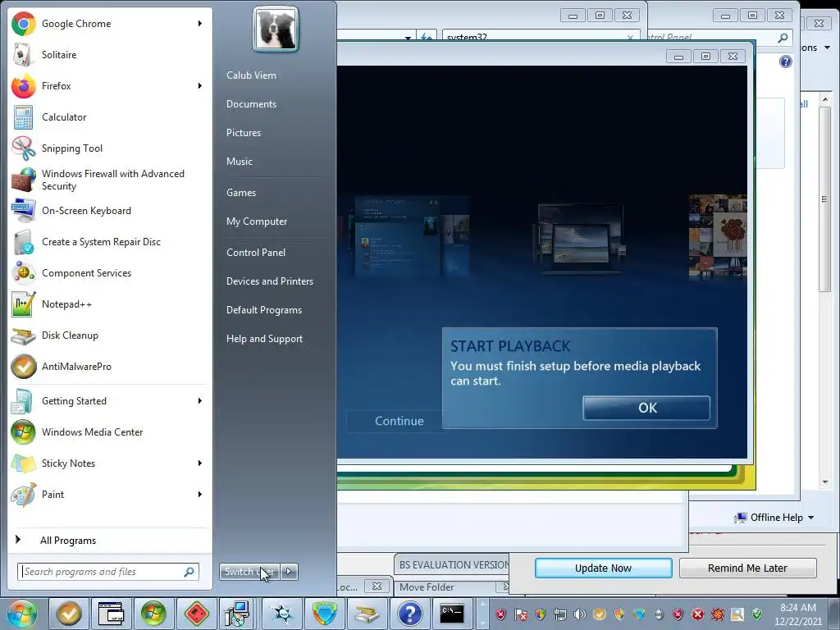The width and height of the screenshot is (840, 630).
Task: Click the Remind Me Later button
Action: click(747, 568)
